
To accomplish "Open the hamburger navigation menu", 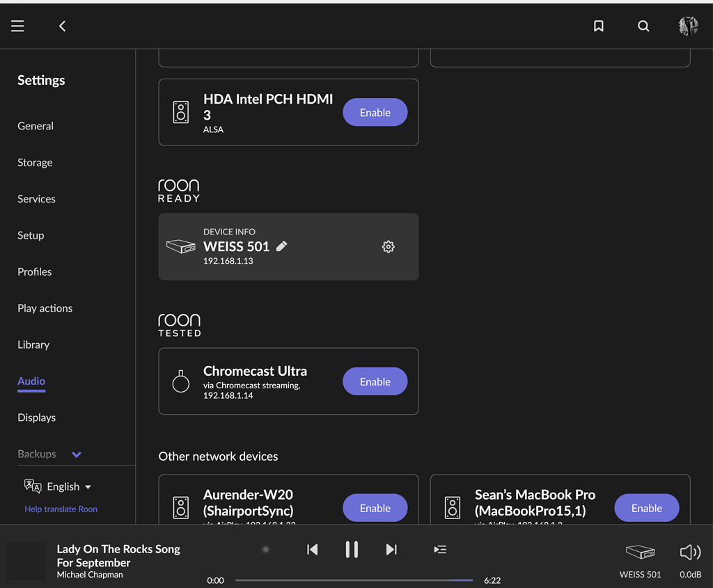I will pyautogui.click(x=17, y=26).
